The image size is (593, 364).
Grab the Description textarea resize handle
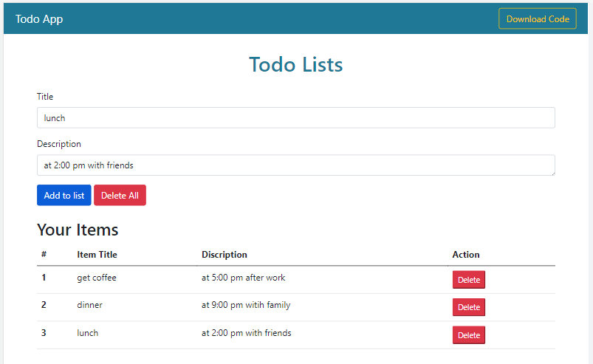pos(553,173)
